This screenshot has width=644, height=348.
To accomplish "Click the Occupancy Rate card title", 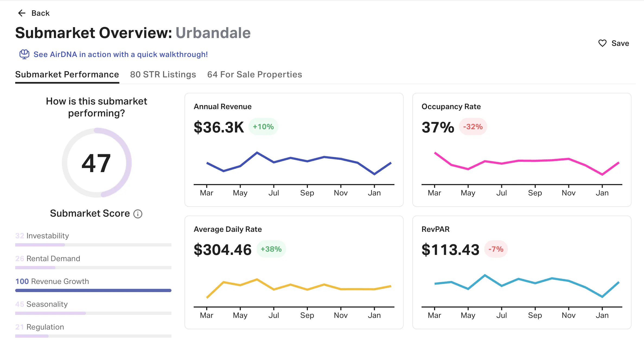I will coord(451,107).
